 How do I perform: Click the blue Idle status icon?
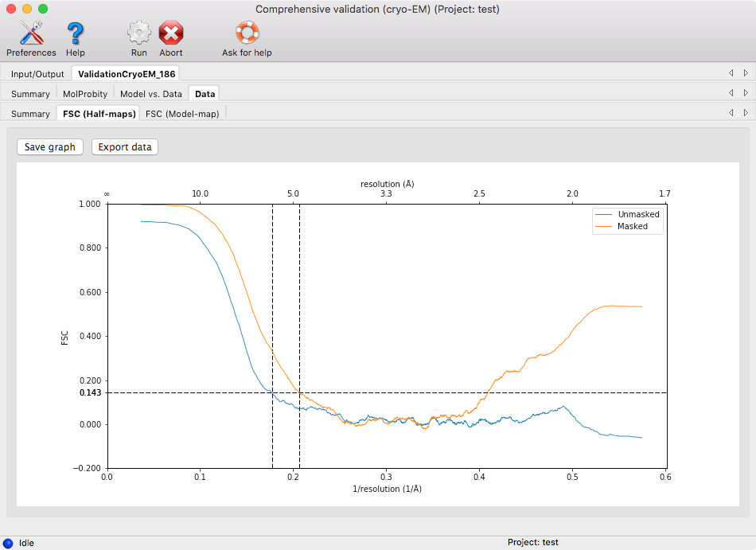[8, 543]
